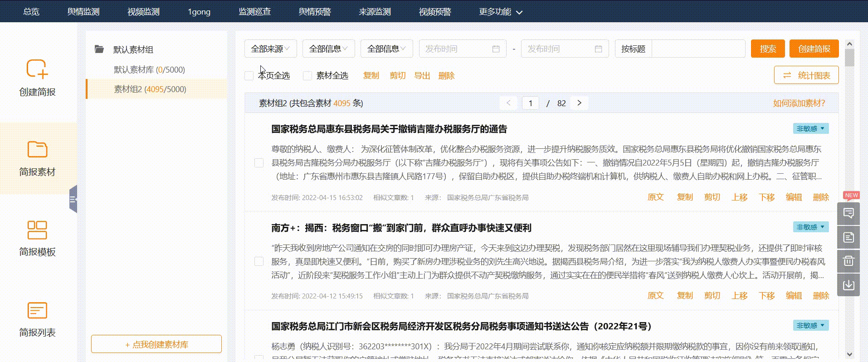Image resolution: width=868 pixels, height=362 pixels.
Task: Open the chat message floating icon
Action: pos(848,213)
